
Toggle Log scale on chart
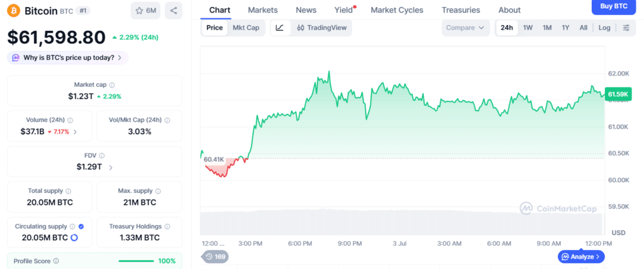pos(604,28)
